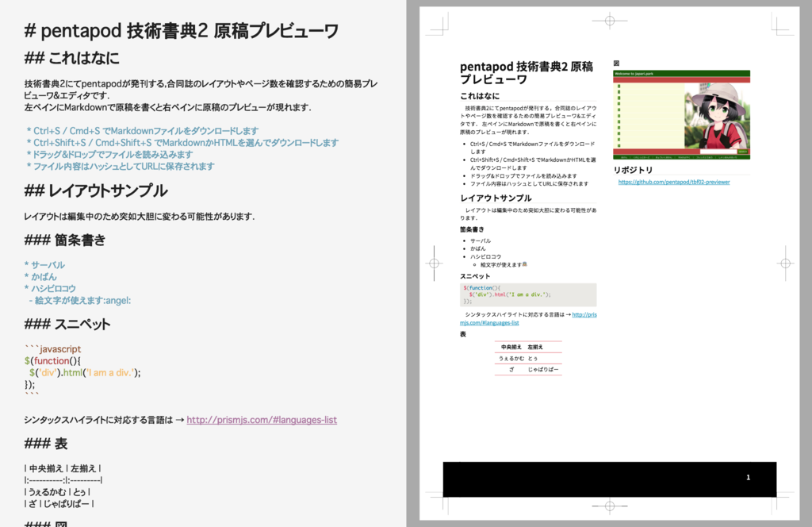Image resolution: width=812 pixels, height=527 pixels.
Task: Click the "$('div').html('I am a div.');" line in the editor
Action: tap(85, 372)
